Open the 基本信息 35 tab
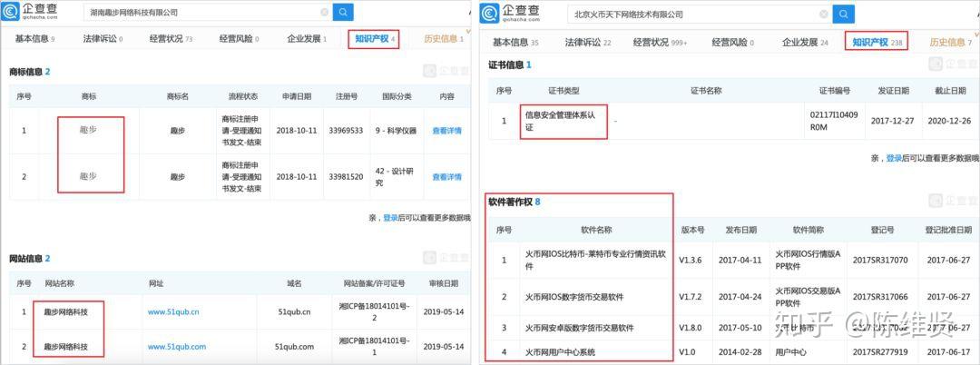 coord(515,43)
